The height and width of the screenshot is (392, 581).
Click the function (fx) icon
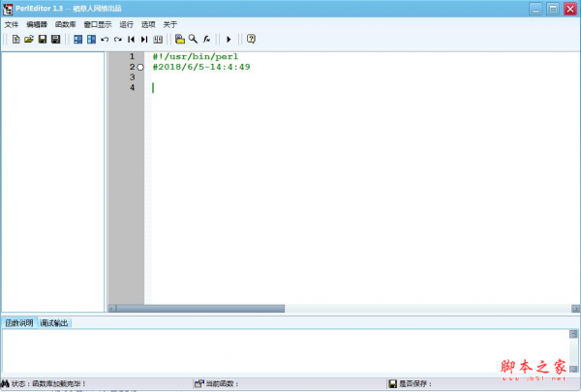pos(206,39)
